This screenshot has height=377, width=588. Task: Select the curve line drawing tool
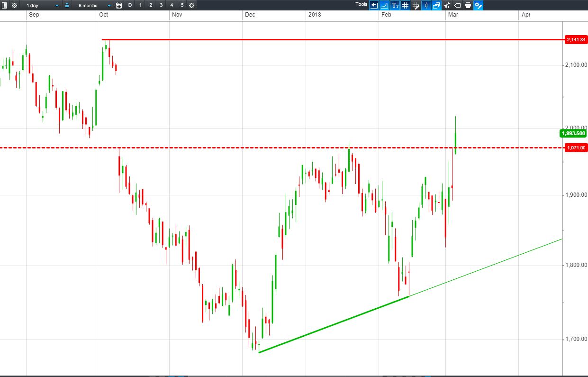pyautogui.click(x=384, y=5)
